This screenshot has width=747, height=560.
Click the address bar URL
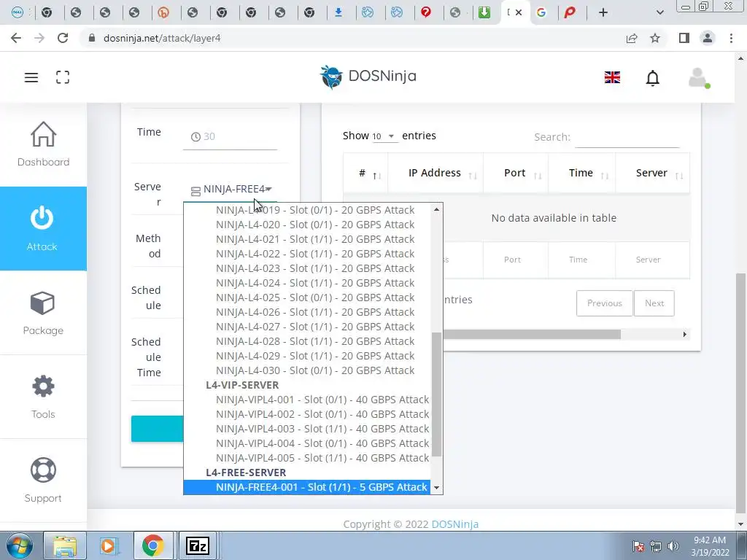point(162,38)
